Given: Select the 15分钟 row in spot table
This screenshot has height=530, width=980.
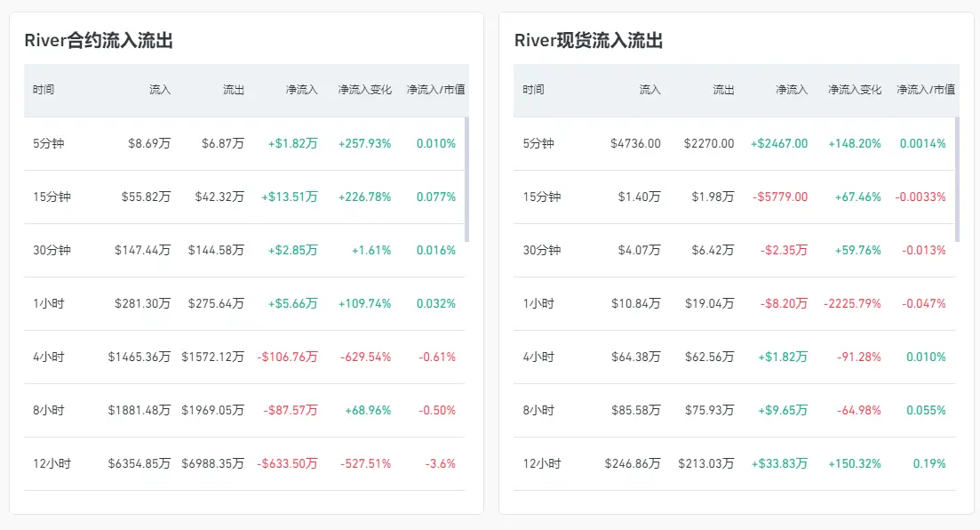Looking at the screenshot, I should (735, 197).
